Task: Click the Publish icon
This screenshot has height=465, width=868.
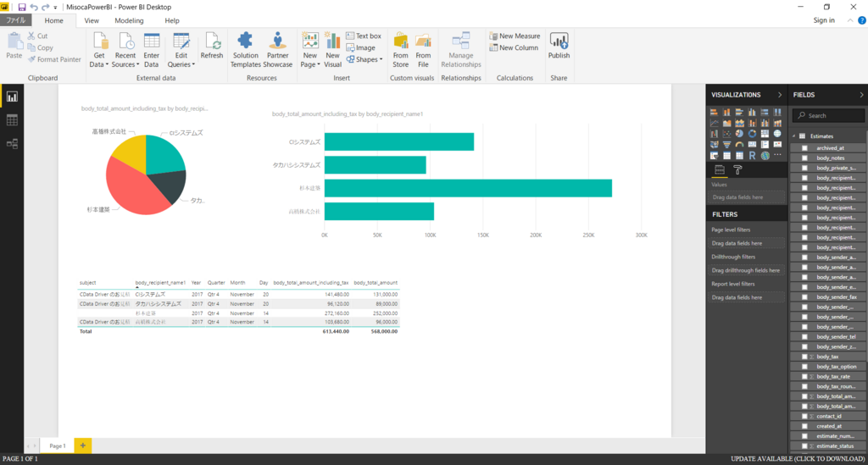Action: coord(559,41)
